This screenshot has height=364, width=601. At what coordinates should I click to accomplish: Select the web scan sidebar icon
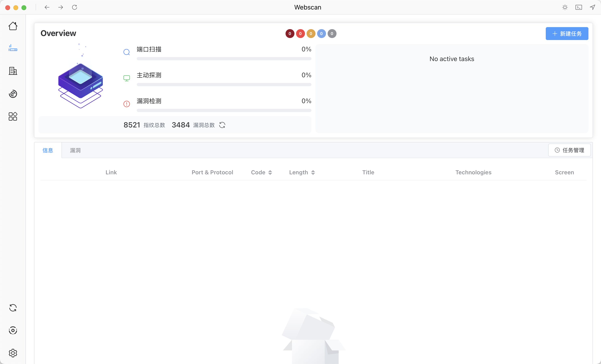point(13,48)
